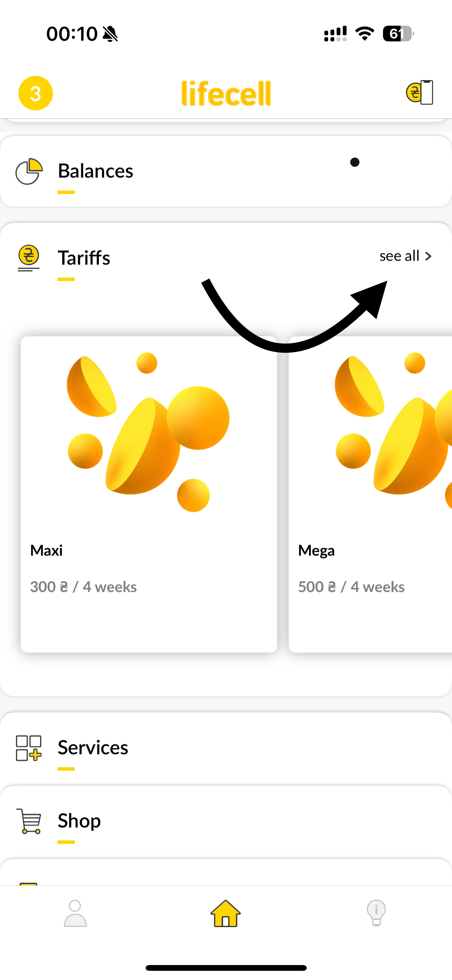452x980 pixels.
Task: Tap the chevron next to see all
Action: (429, 256)
